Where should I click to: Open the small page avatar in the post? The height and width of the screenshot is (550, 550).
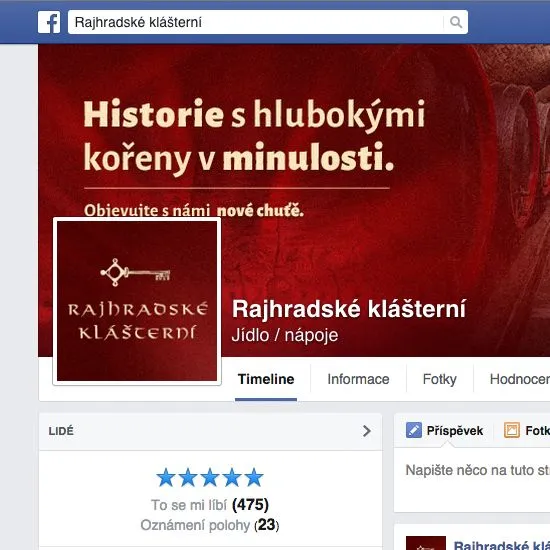[x=426, y=543]
